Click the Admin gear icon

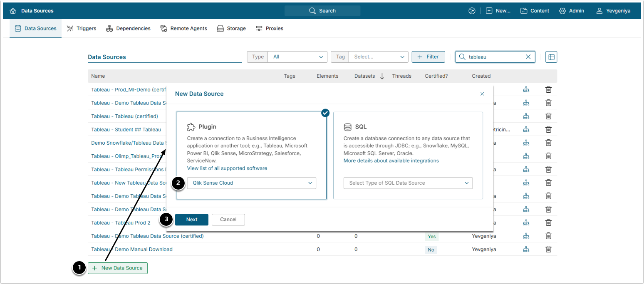tap(562, 11)
